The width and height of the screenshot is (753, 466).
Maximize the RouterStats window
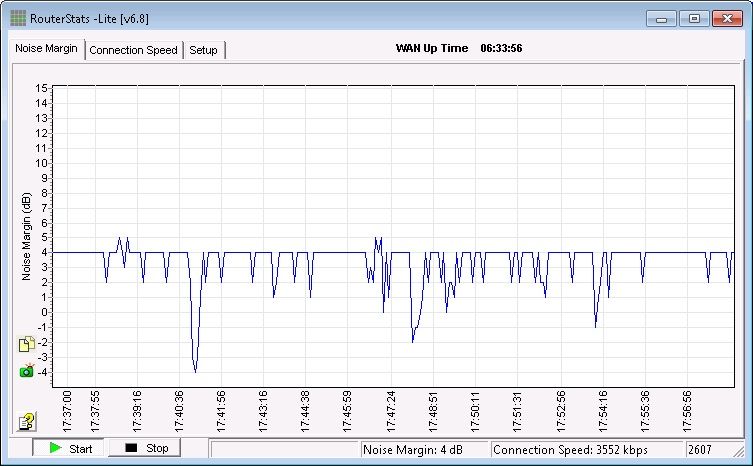[x=694, y=19]
